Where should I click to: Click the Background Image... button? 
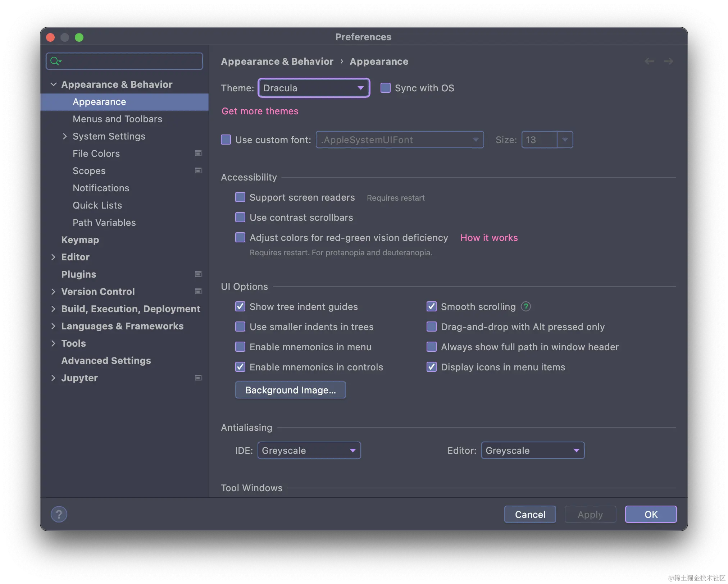[x=290, y=390]
